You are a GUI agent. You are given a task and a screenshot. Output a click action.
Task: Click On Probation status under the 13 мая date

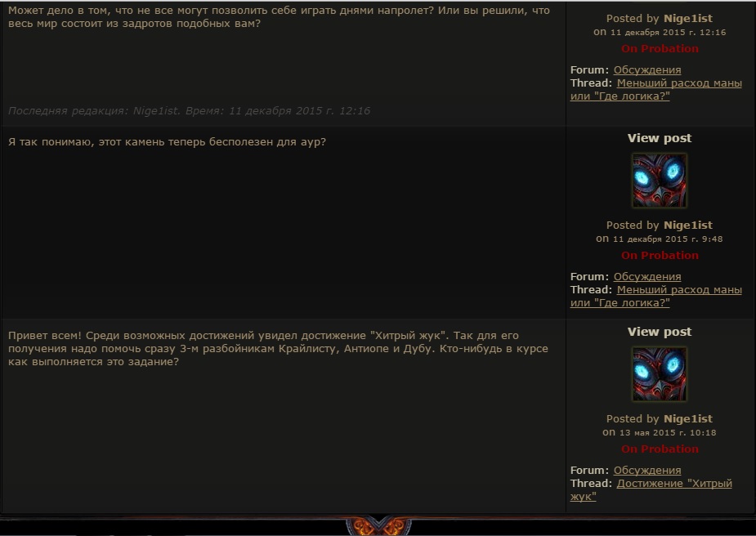660,449
